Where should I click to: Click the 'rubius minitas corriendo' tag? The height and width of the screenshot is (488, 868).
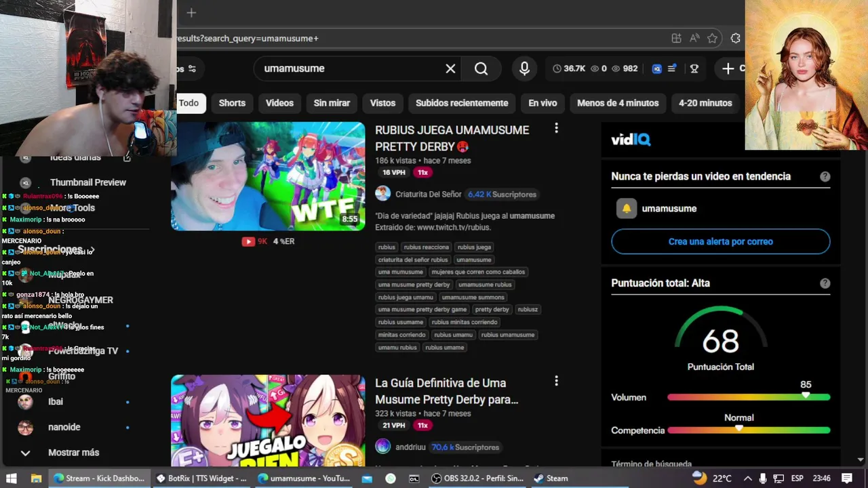pos(465,323)
